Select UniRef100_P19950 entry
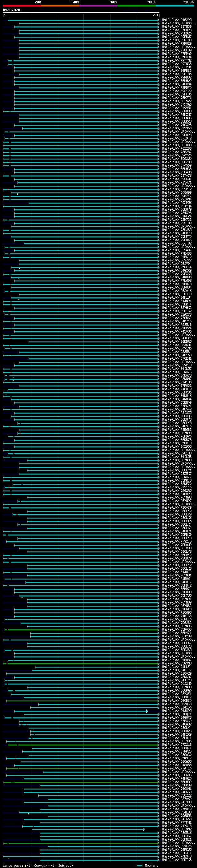The height and width of the screenshot is (868, 197). click(x=176, y=128)
